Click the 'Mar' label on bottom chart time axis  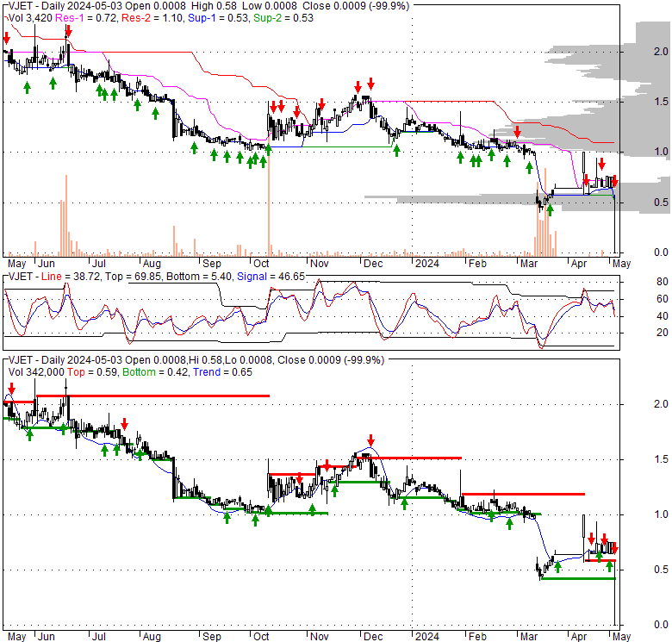(x=529, y=637)
